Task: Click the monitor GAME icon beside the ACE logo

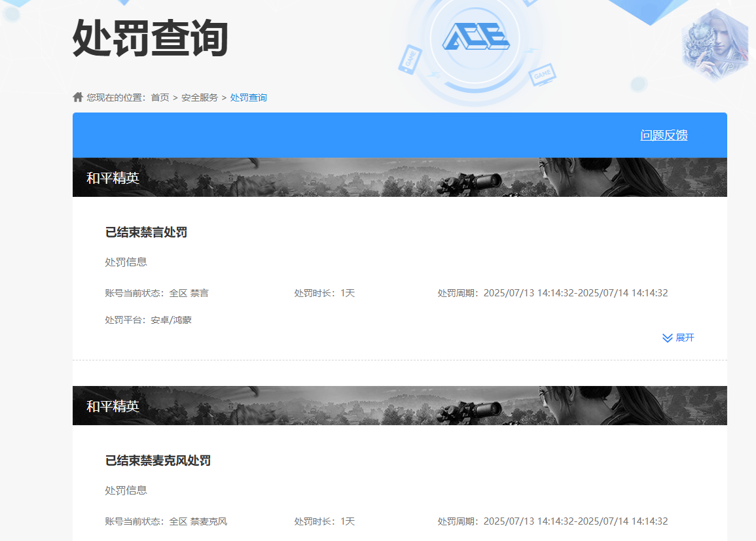Action: point(543,75)
